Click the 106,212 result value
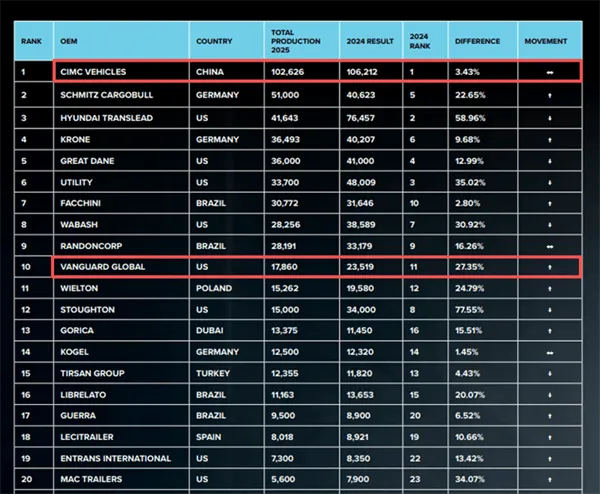 362,72
